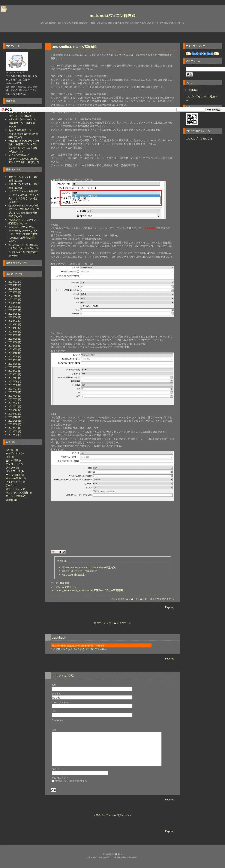Click the x264 recommended settings screenshot
225x868 pixels.
(x=112, y=476)
